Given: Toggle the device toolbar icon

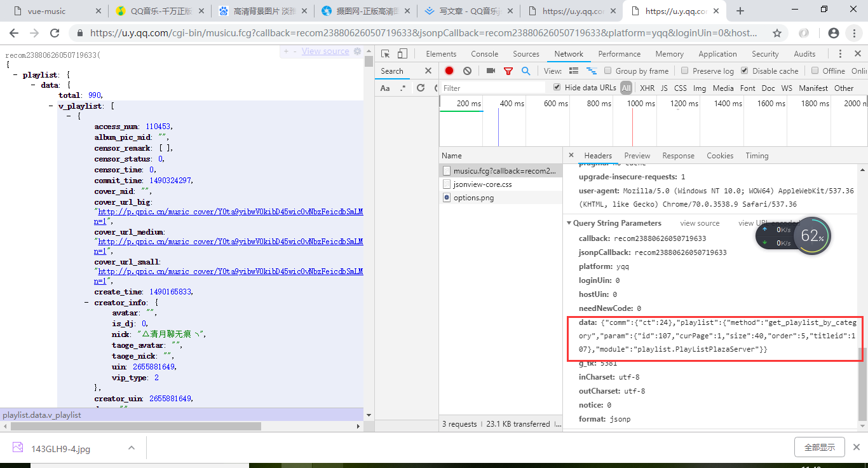Looking at the screenshot, I should click(402, 54).
